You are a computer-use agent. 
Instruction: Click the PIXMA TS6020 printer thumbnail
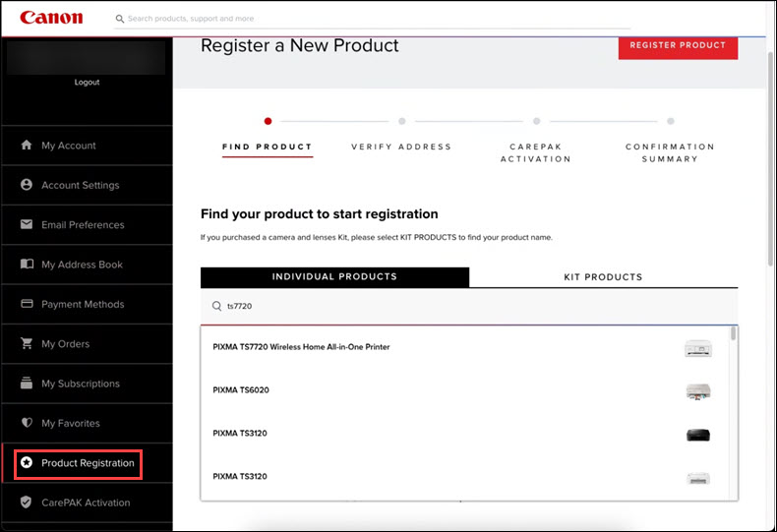pyautogui.click(x=698, y=391)
